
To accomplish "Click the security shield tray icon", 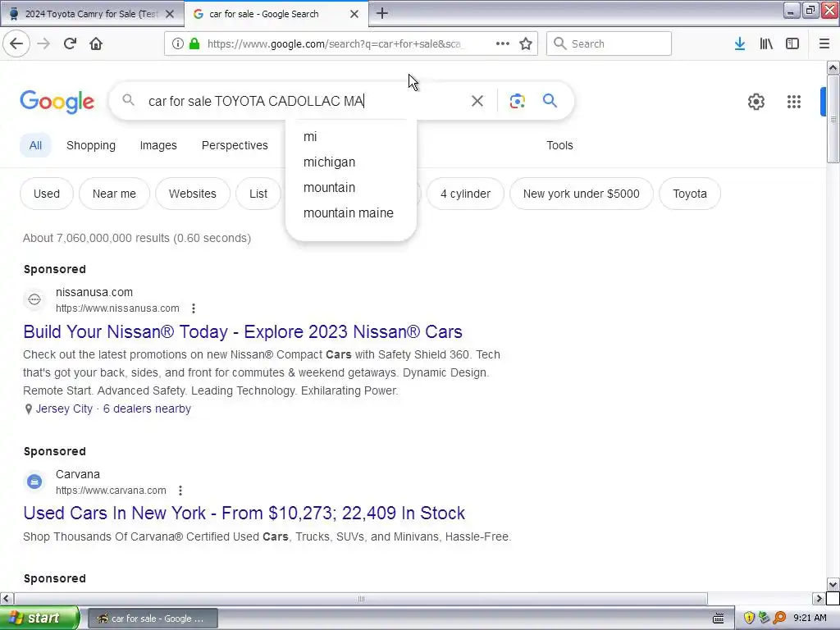I will [x=749, y=619].
